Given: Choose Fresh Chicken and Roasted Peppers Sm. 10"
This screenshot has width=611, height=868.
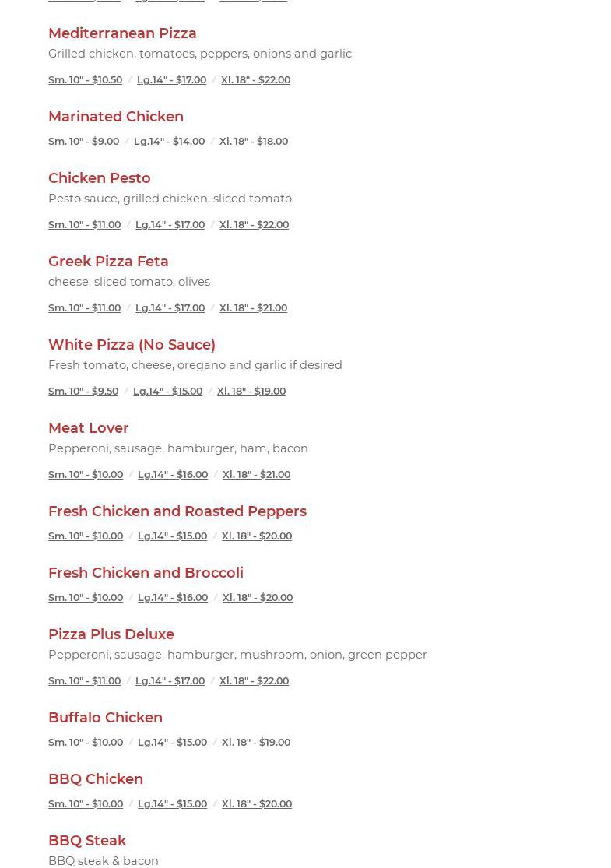Looking at the screenshot, I should pos(86,536).
